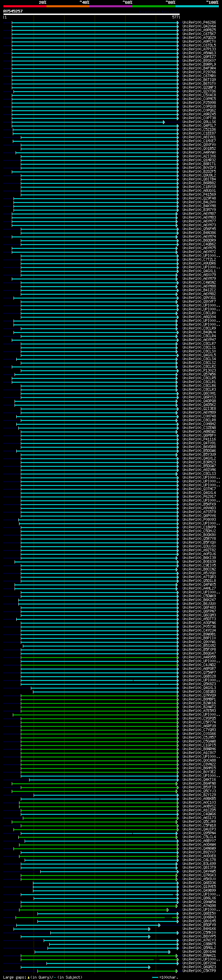
Task: Select label UniRef100_C5P774
Action: (199, 722)
